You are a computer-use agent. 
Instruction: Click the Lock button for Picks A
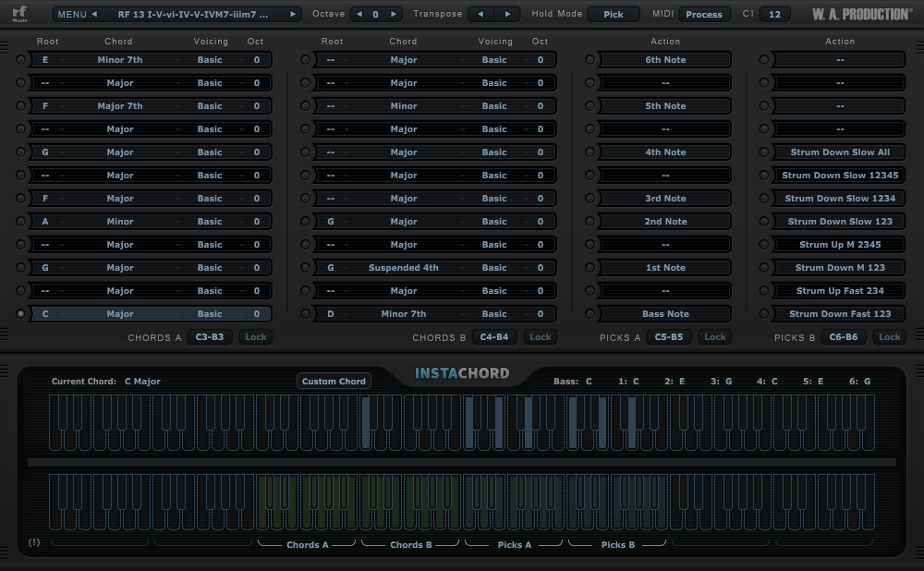pyautogui.click(x=715, y=337)
